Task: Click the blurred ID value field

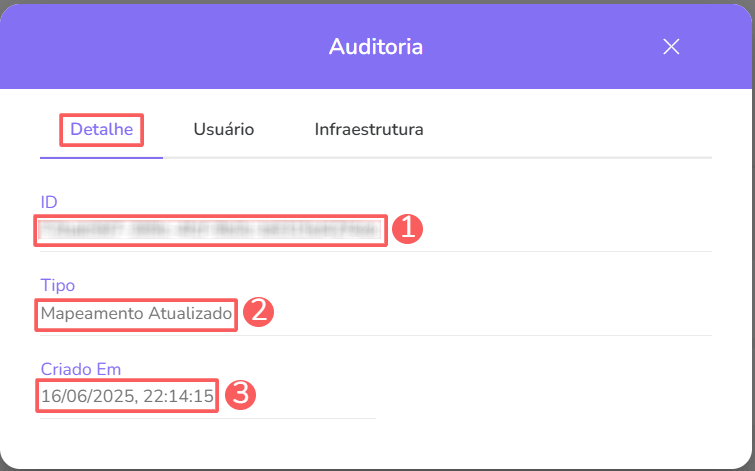Action: coord(210,230)
